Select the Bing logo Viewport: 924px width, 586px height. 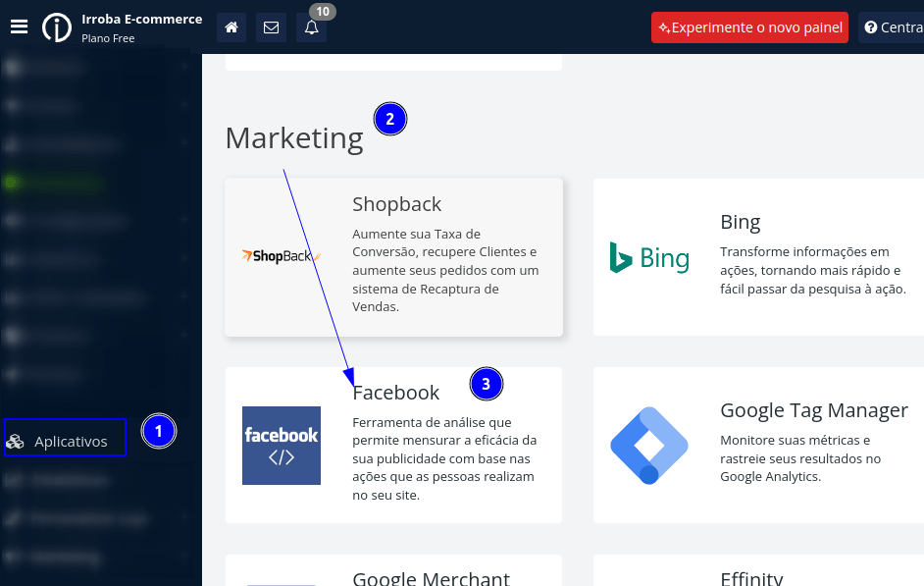[x=648, y=257]
